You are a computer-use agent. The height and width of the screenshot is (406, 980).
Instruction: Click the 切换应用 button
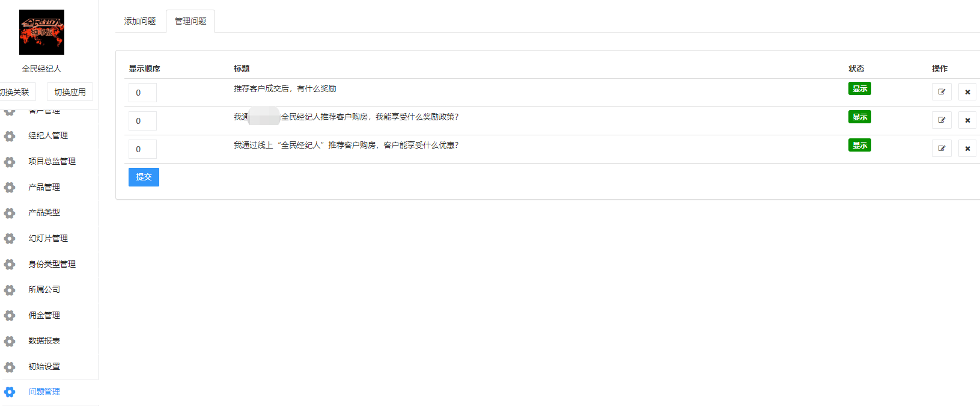click(70, 92)
